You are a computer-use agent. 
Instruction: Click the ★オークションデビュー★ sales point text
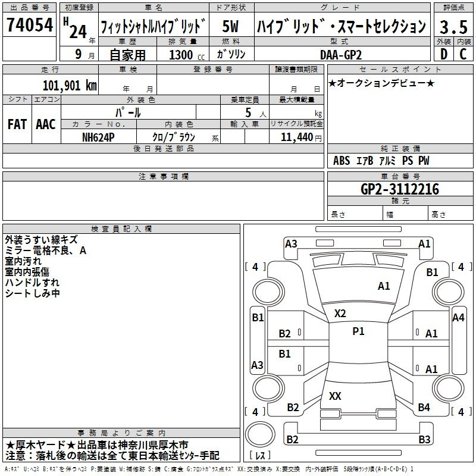pos(381,83)
